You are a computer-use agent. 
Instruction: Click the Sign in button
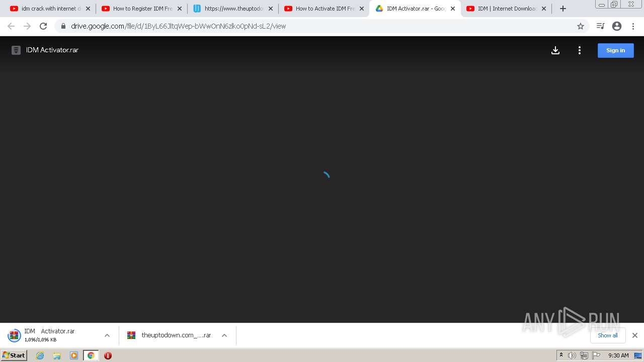[x=616, y=50]
